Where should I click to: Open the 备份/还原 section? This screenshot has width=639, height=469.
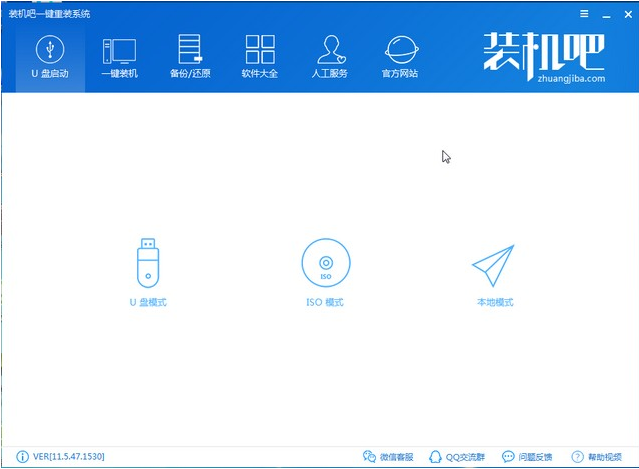(x=189, y=57)
